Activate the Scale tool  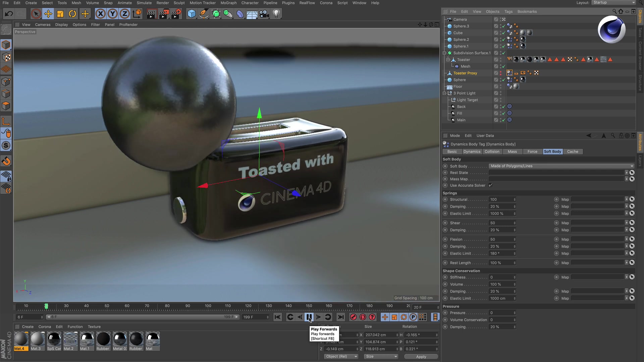[60, 14]
